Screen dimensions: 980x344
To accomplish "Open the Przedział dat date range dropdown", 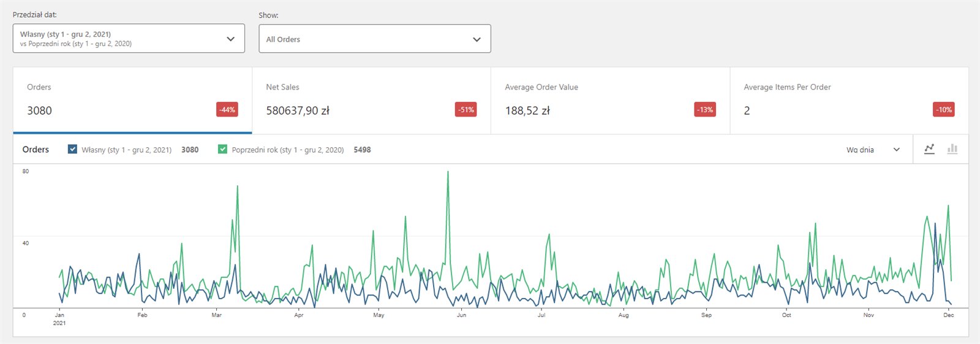I will click(x=129, y=39).
